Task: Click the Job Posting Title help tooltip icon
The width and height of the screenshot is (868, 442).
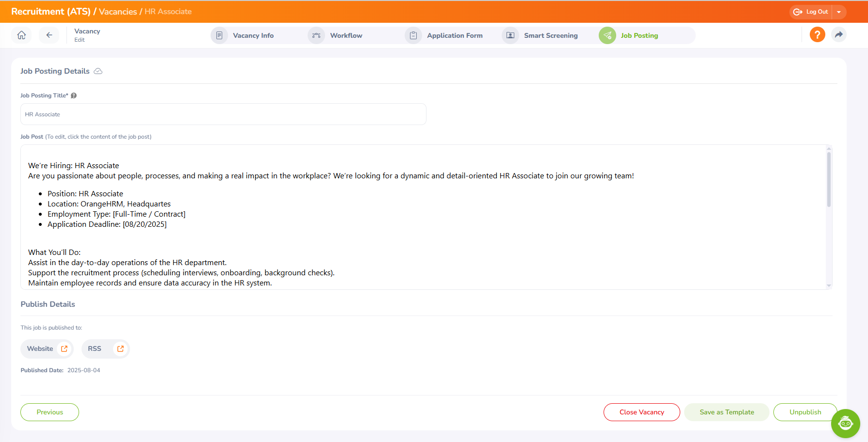Action: (74, 95)
